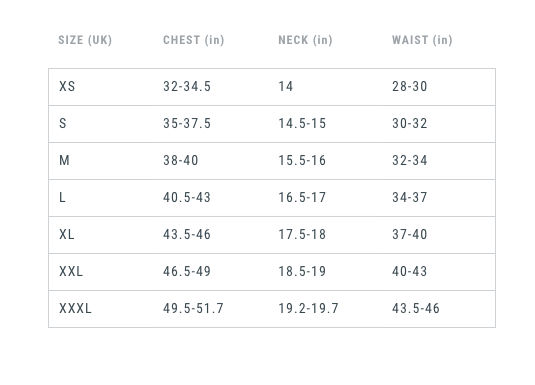Viewport: 535px width, 385px height.
Task: Select the XS size row label
Action: 67,86
